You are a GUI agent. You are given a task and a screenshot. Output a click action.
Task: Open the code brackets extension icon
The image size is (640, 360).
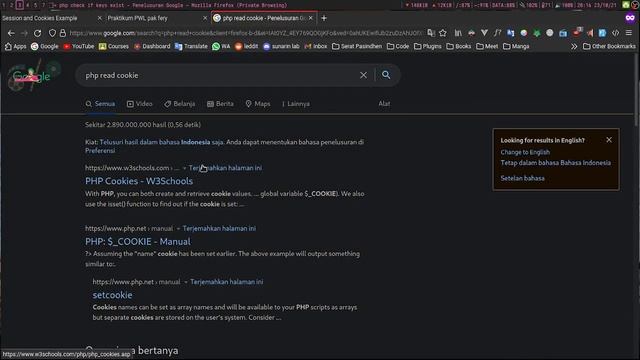pos(616,33)
